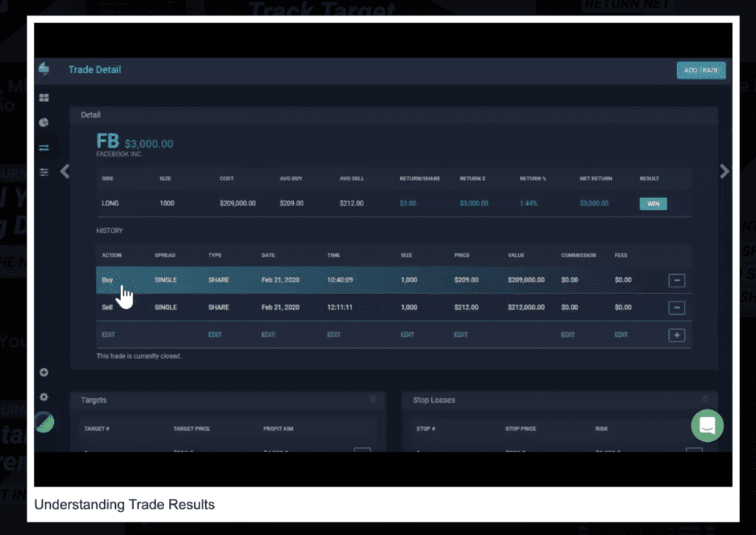The image size is (756, 535).
Task: Open the chat support bubble at bottom right
Action: click(707, 426)
